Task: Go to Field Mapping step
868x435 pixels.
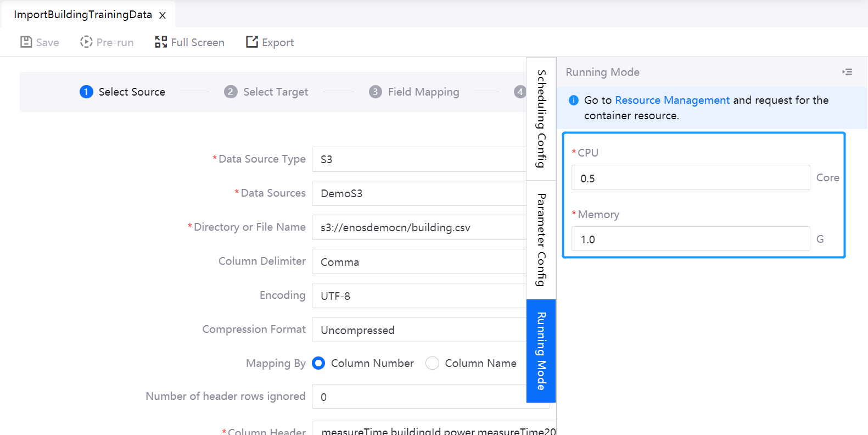Action: pyautogui.click(x=423, y=92)
